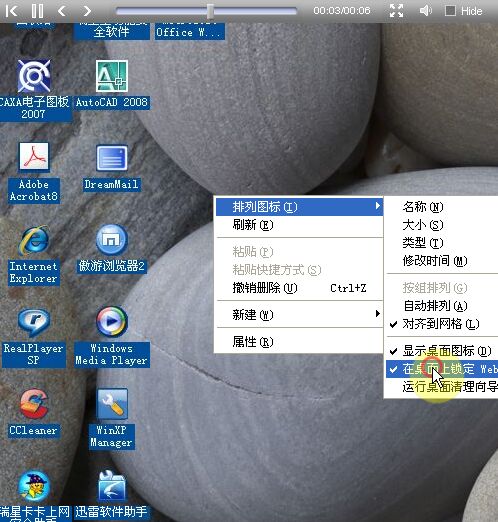
Task: Select 撤销删除(U) Ctrl+Z entry
Action: 299,288
